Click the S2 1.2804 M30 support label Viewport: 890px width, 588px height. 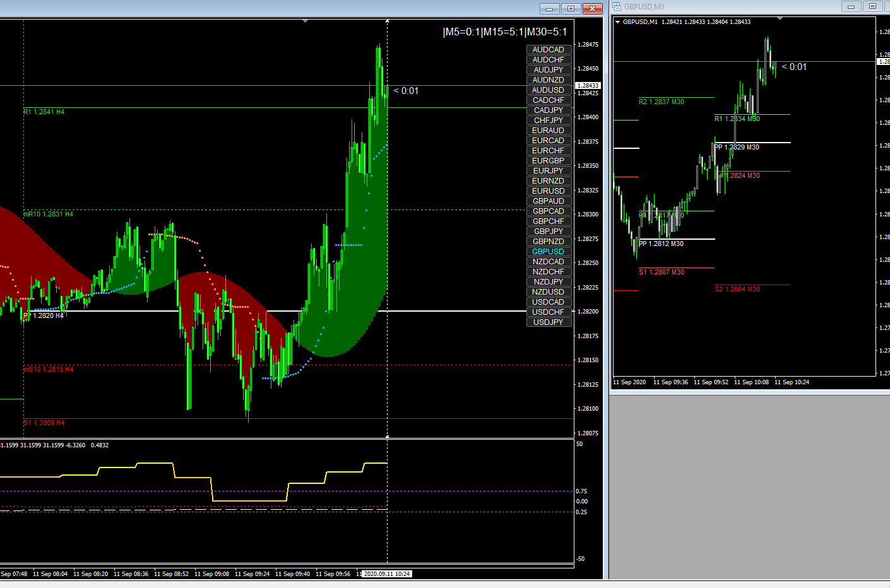coord(737,289)
